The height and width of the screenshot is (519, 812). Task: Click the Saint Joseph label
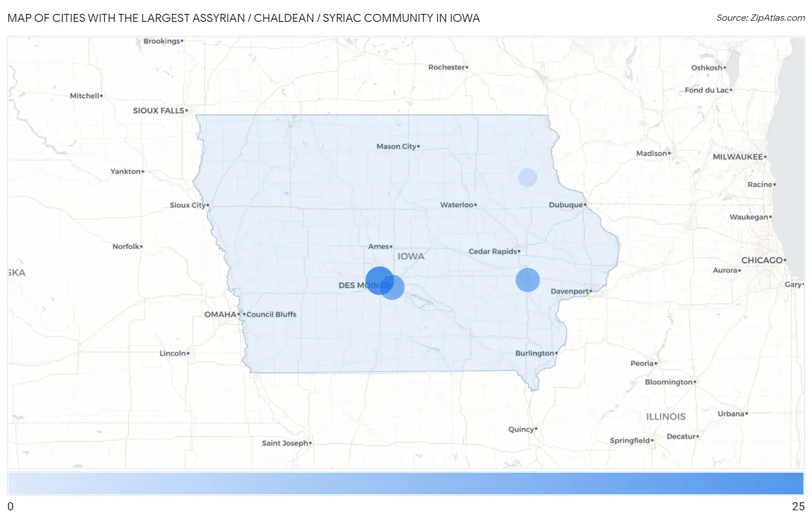coord(285,443)
